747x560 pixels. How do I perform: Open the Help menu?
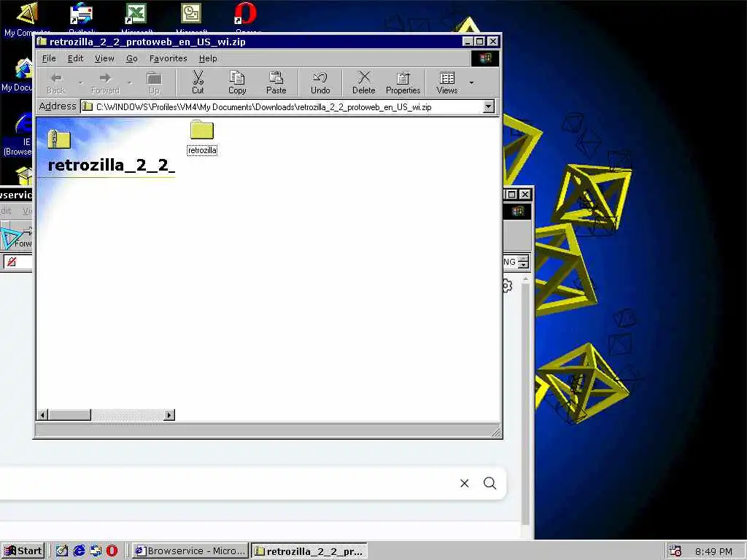[x=208, y=58]
